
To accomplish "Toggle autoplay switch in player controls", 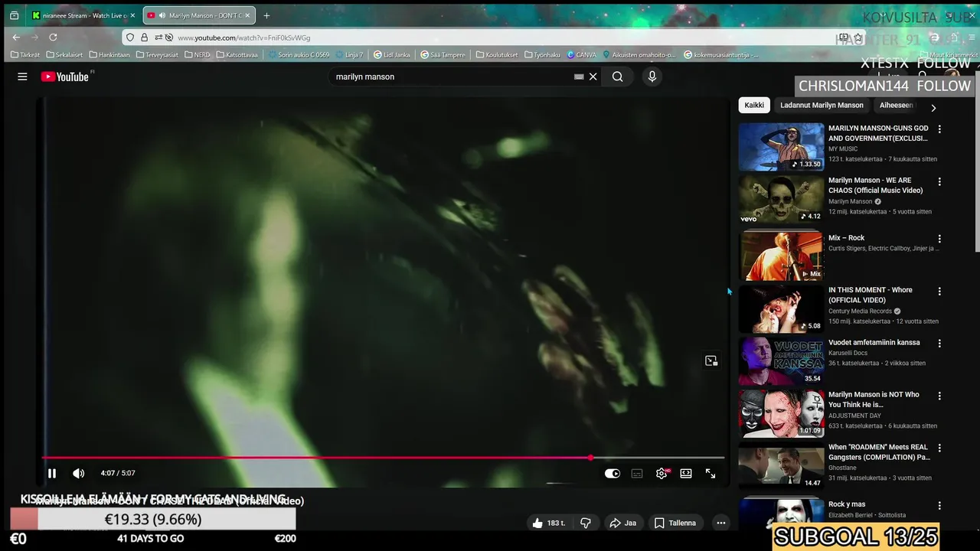I will 612,474.
